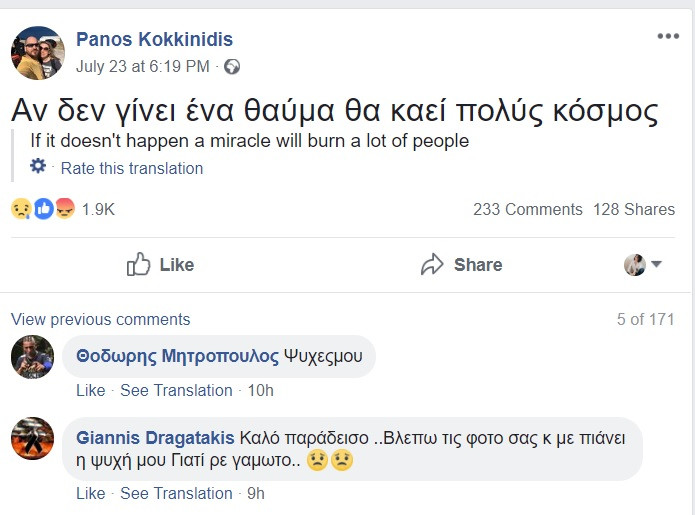695x515 pixels.
Task: Expand View previous comments
Action: pos(100,320)
